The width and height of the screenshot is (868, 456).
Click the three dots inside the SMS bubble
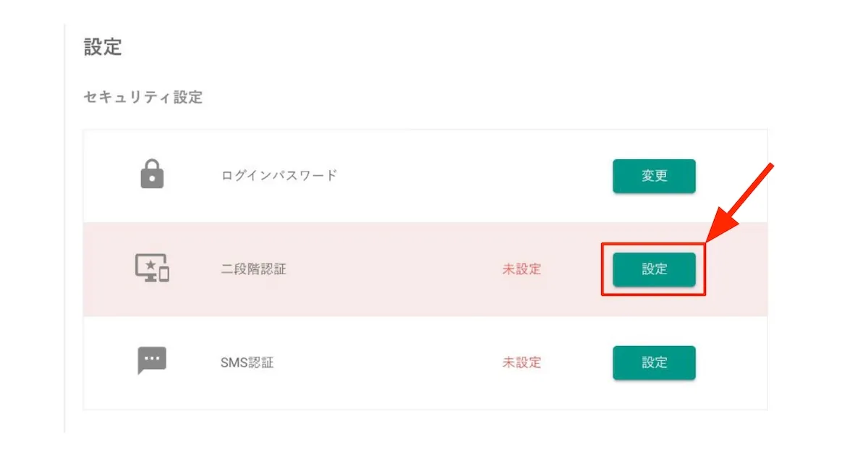point(152,358)
